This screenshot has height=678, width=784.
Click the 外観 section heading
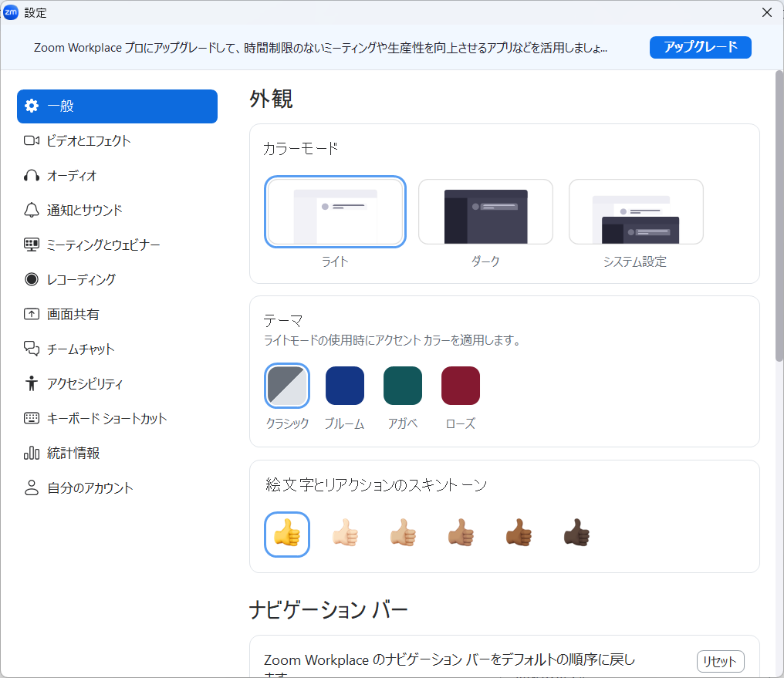tap(271, 99)
